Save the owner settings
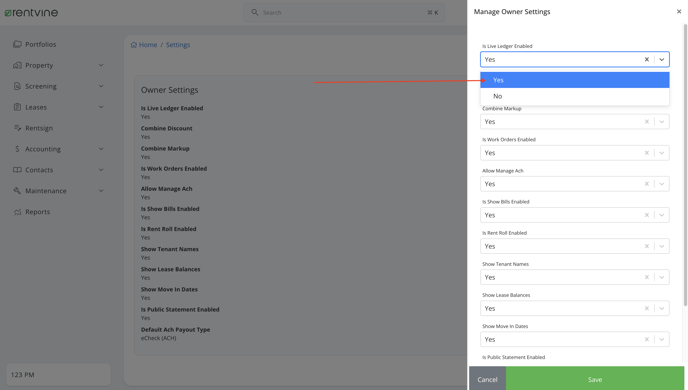This screenshot has height=390, width=688. [x=595, y=379]
